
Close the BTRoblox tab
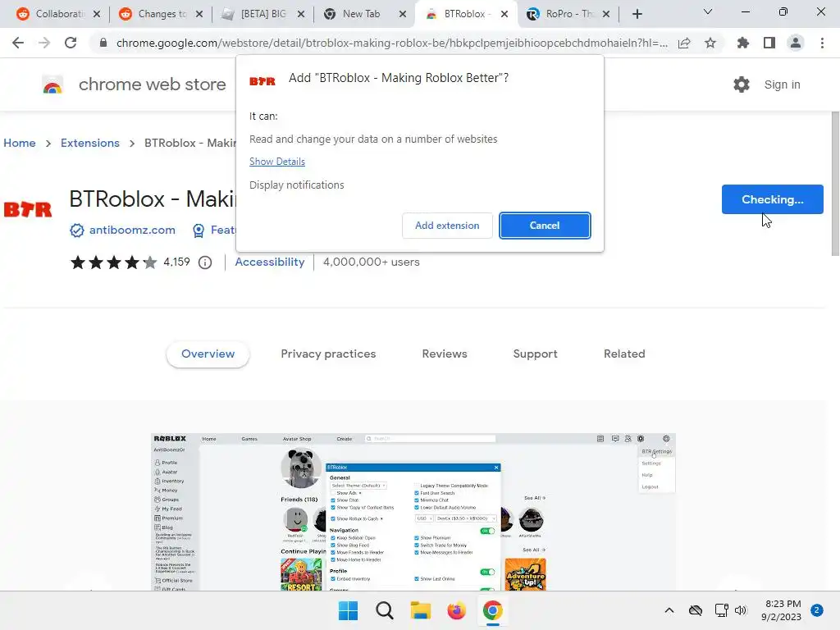point(504,14)
